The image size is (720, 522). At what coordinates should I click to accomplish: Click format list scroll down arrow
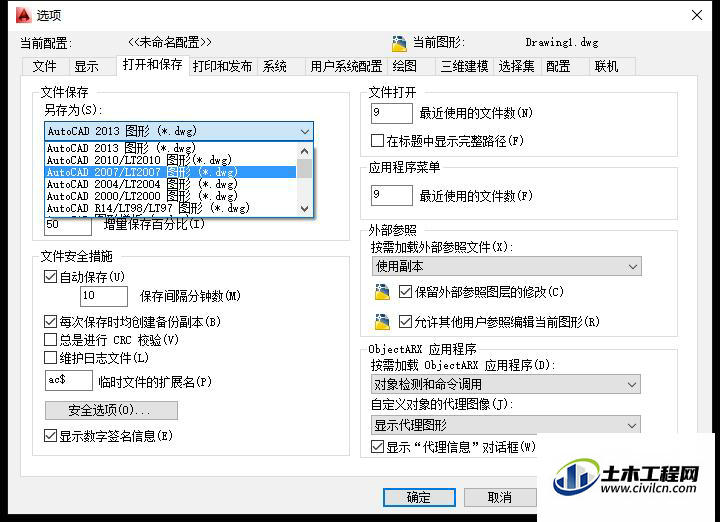coord(304,208)
